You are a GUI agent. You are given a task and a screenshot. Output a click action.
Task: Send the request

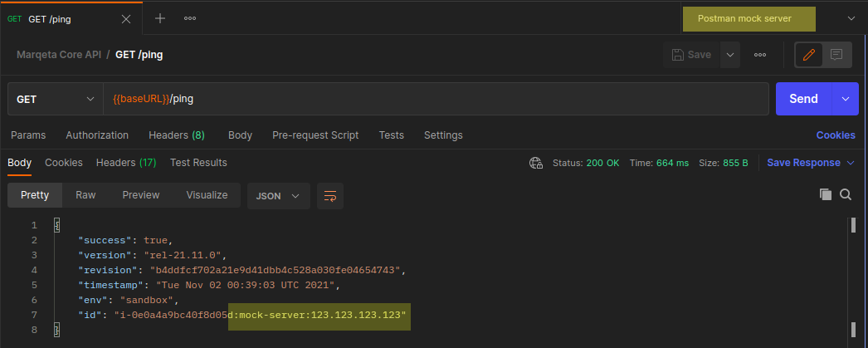tap(802, 99)
